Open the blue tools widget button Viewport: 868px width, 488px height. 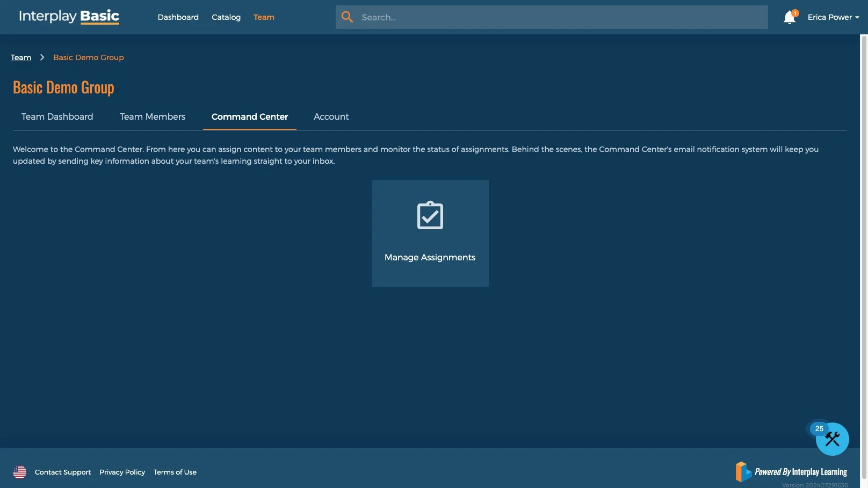click(x=832, y=439)
